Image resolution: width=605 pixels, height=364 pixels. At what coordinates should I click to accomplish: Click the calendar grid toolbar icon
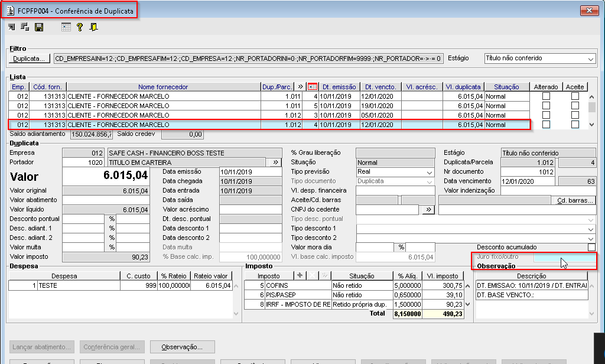pyautogui.click(x=66, y=27)
